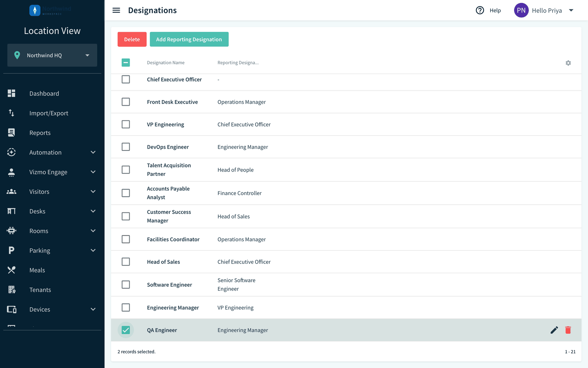Go to Dashboard in the sidebar
Viewport: 588px width, 368px height.
coord(44,93)
